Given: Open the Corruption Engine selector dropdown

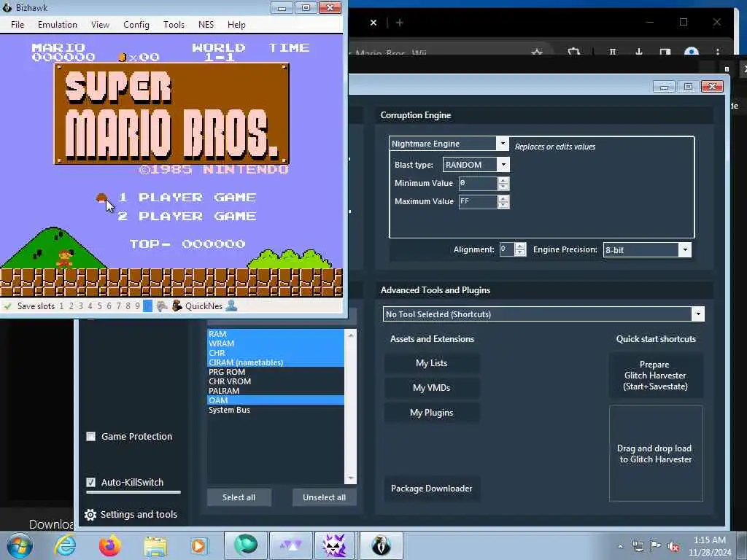Looking at the screenshot, I should pos(502,144).
